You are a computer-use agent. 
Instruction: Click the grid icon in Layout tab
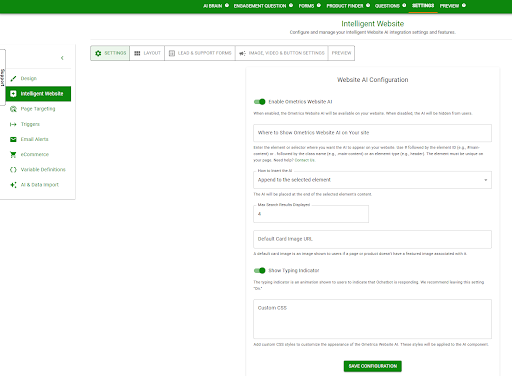(137, 53)
